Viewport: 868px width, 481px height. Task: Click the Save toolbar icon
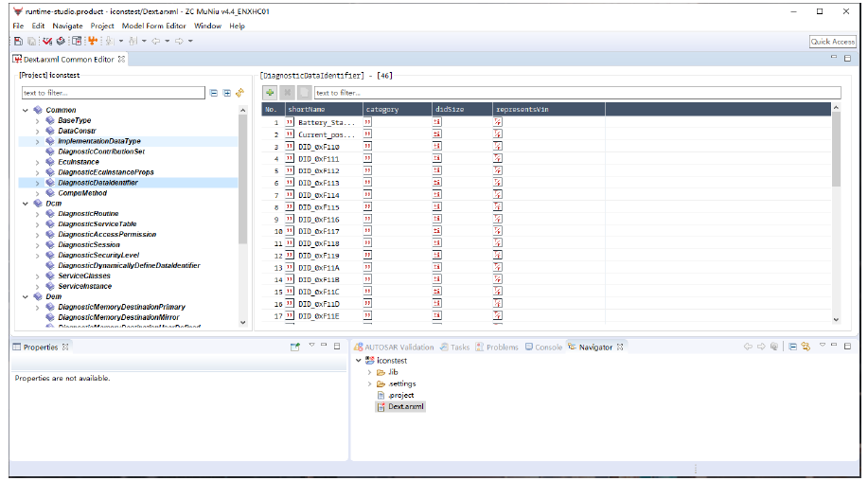point(18,41)
